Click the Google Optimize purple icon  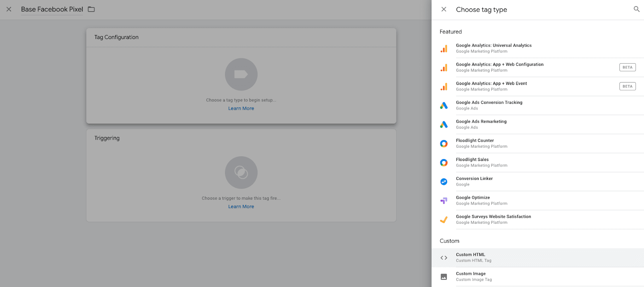click(444, 200)
